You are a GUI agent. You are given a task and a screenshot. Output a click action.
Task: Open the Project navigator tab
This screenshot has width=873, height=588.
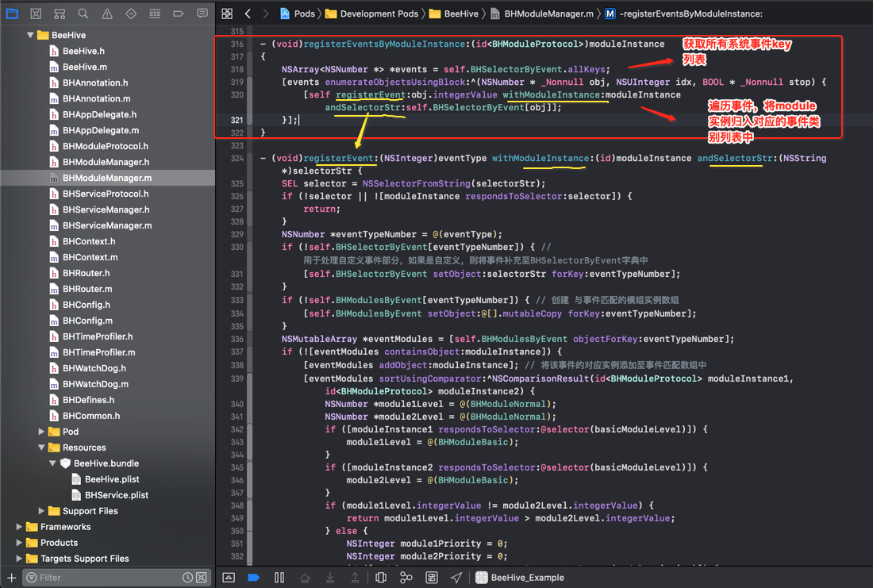point(12,13)
